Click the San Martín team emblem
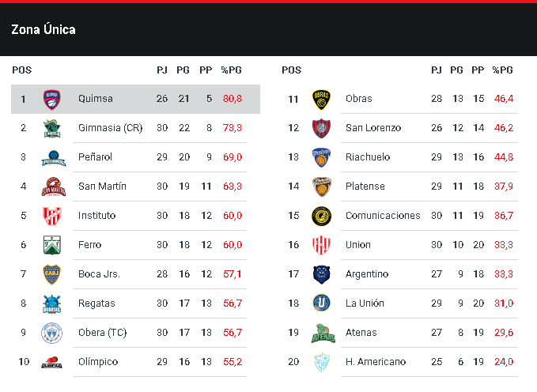The image size is (537, 392). [54, 187]
